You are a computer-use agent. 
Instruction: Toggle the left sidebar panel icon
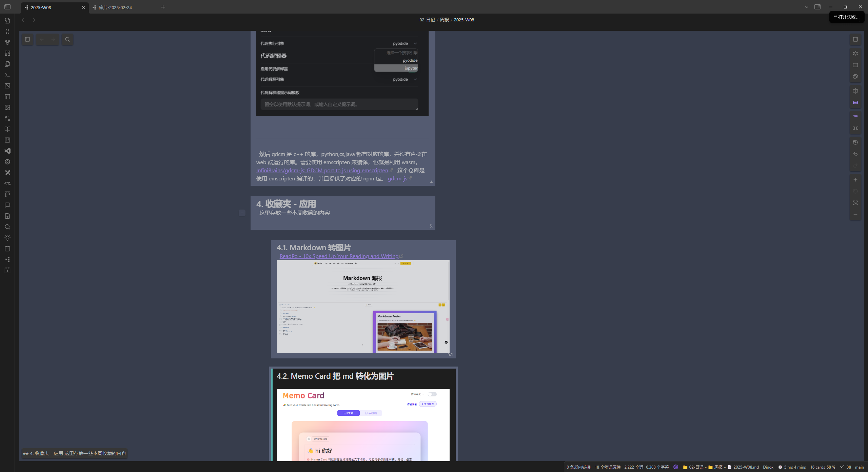(7, 7)
